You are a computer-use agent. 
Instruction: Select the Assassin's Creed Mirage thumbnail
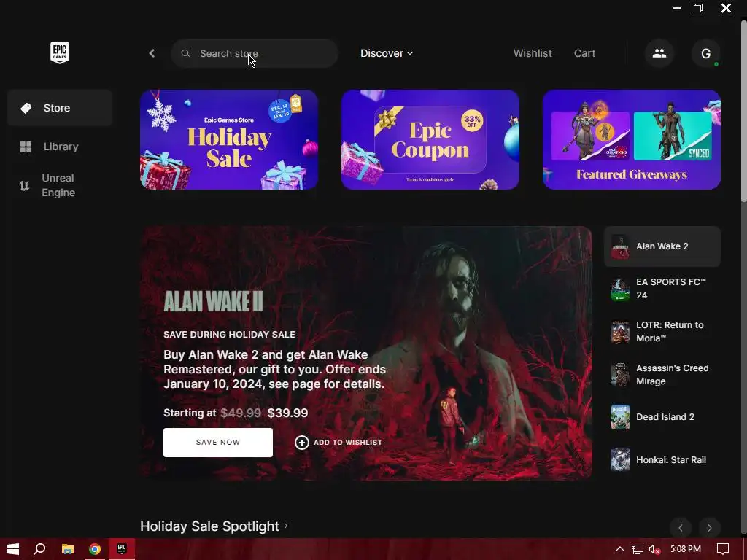pyautogui.click(x=620, y=374)
